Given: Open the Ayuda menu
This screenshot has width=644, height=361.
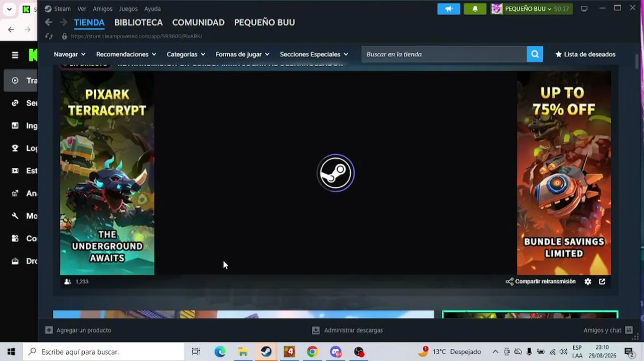Looking at the screenshot, I should [152, 9].
